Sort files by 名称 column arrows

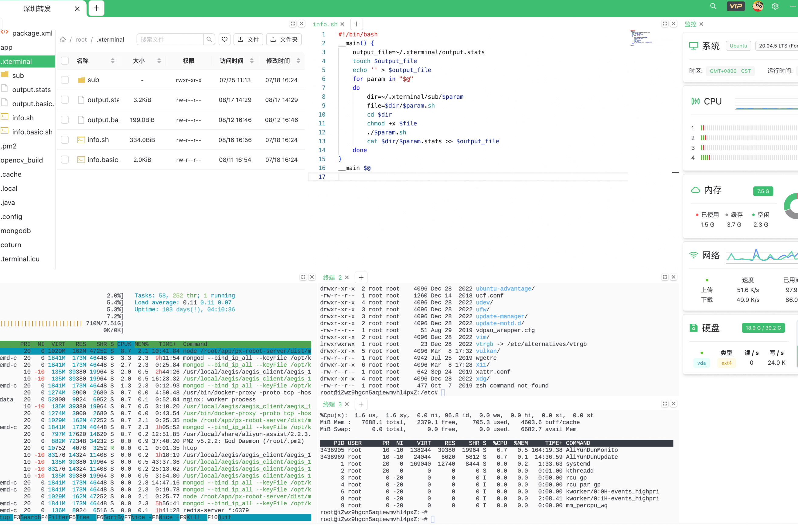tap(113, 61)
